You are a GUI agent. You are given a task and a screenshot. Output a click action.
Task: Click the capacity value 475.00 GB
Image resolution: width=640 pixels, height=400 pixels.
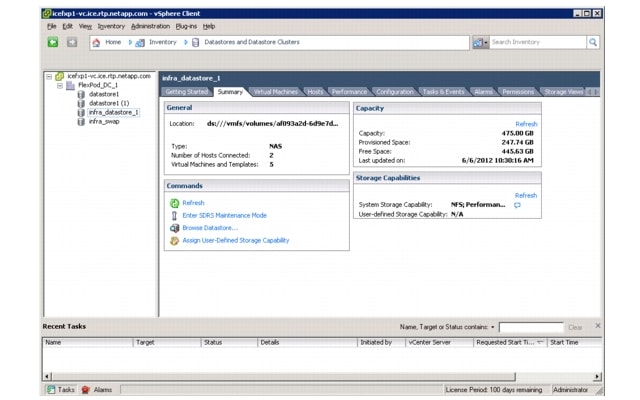[517, 133]
